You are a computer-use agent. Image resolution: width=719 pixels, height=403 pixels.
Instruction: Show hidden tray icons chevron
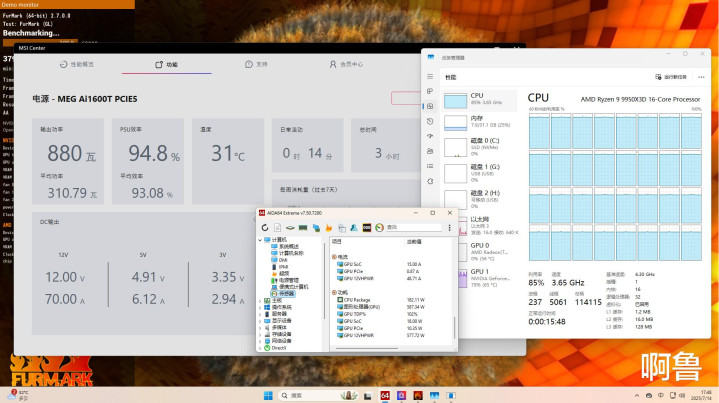636,395
